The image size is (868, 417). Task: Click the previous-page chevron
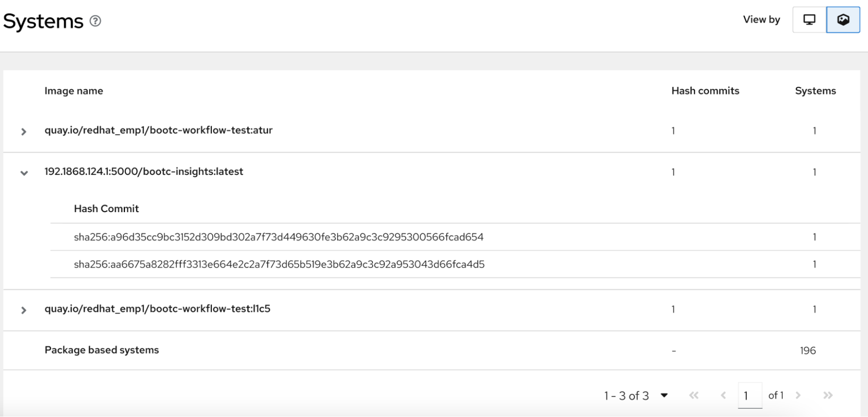(x=723, y=395)
